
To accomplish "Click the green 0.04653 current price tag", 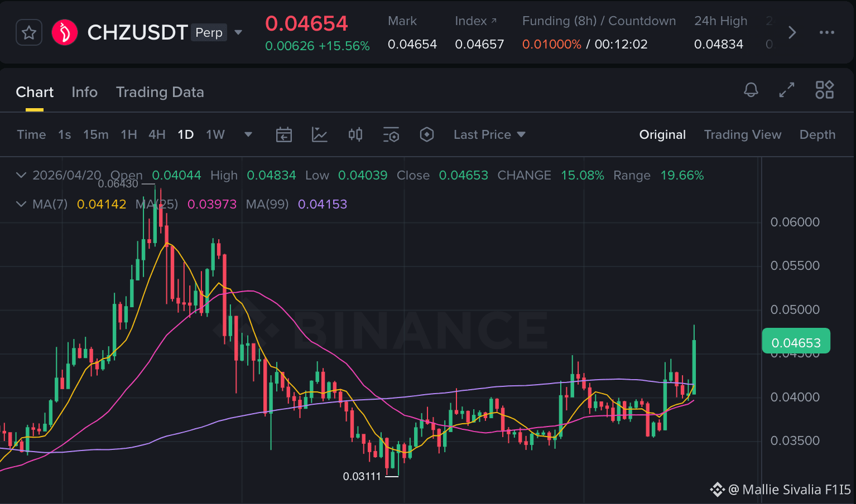I will pos(796,341).
